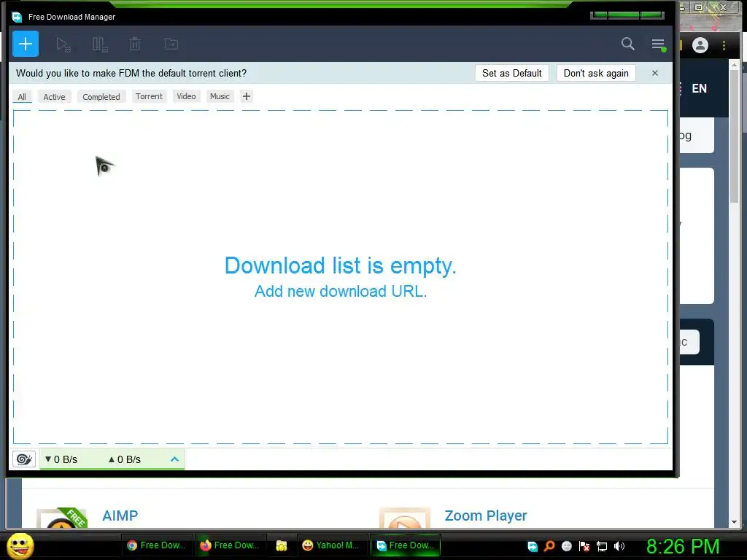The height and width of the screenshot is (560, 747).
Task: Expand the speed panel chevron
Action: [x=174, y=459]
